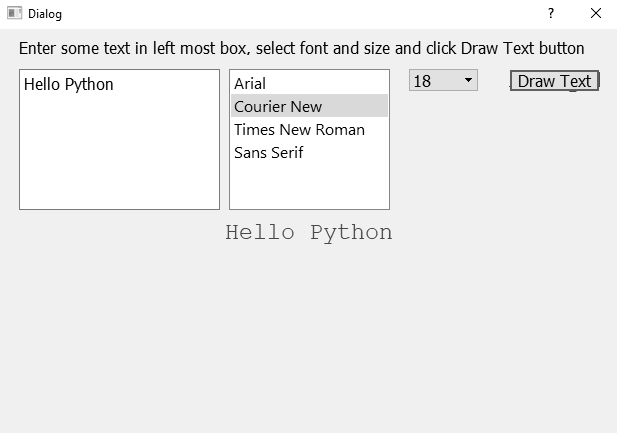Click the word Hello inside the text box
This screenshot has width=617, height=433.
[42, 84]
